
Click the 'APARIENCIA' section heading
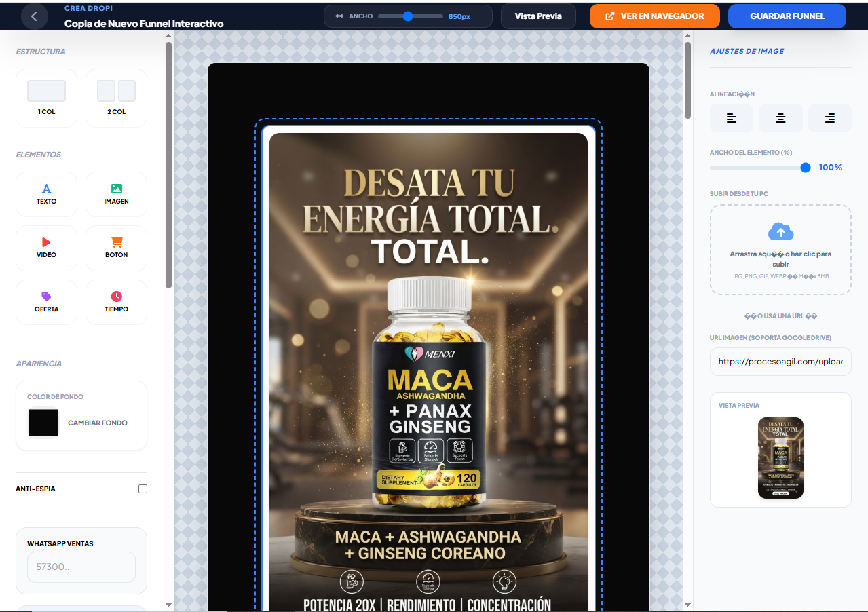39,364
